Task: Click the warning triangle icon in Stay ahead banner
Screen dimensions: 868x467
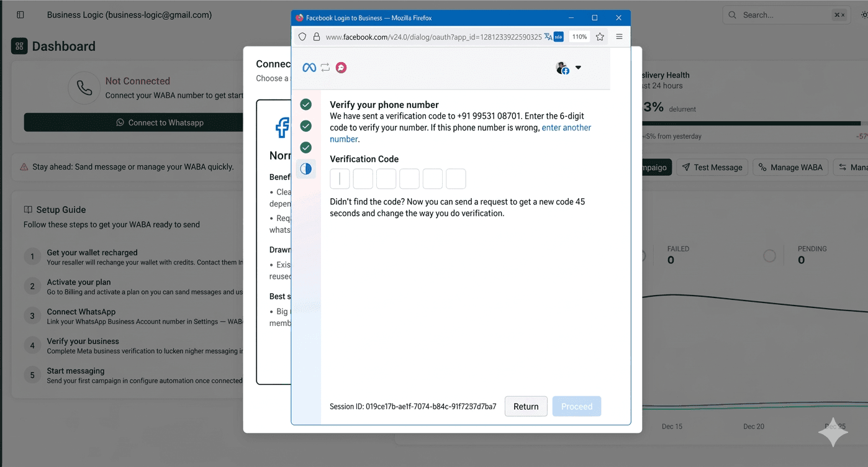Action: coord(24,166)
